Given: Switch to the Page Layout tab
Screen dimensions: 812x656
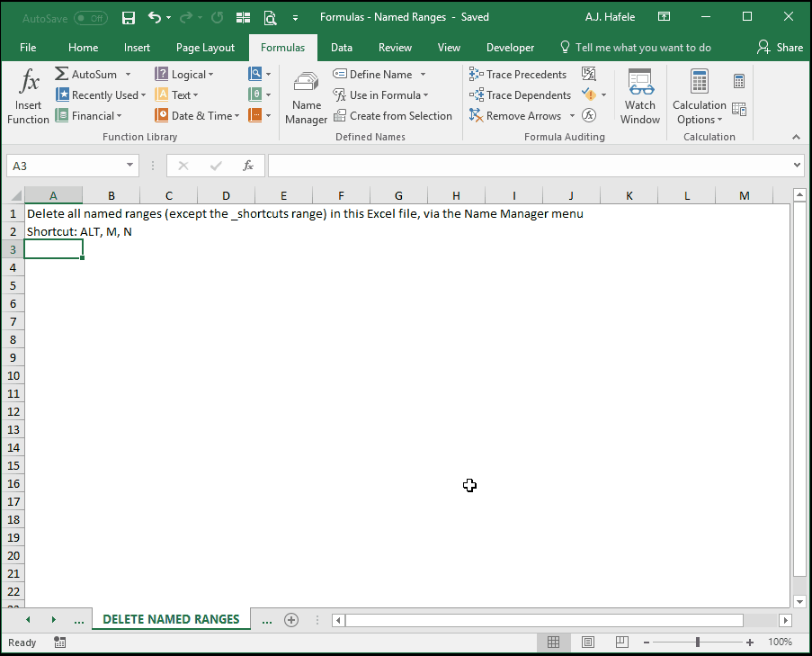Looking at the screenshot, I should pyautogui.click(x=205, y=48).
